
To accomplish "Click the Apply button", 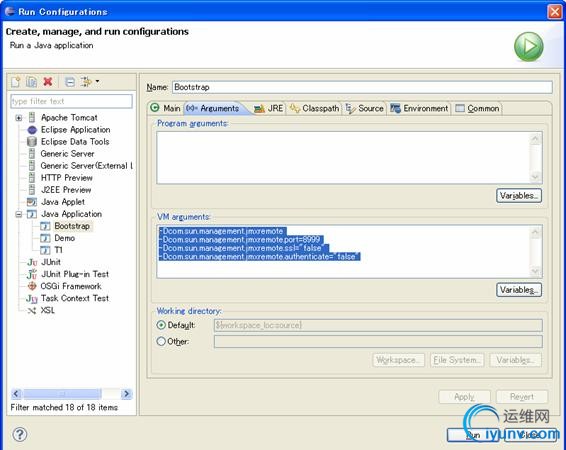I will pyautogui.click(x=465, y=397).
